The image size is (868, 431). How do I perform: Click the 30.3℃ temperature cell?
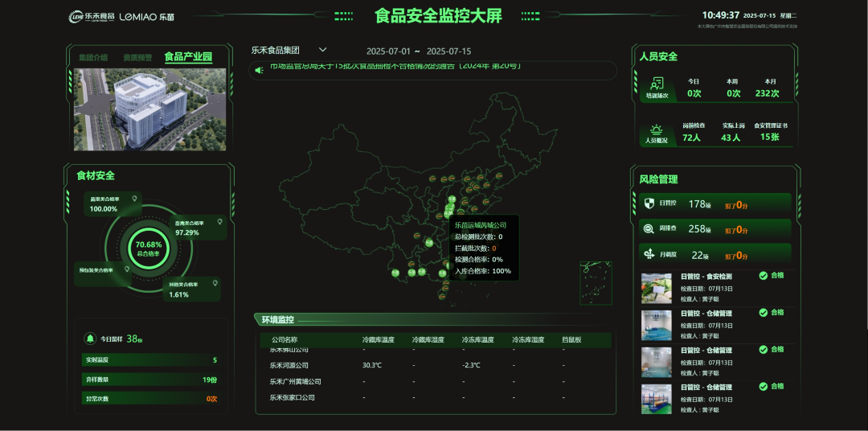[372, 366]
